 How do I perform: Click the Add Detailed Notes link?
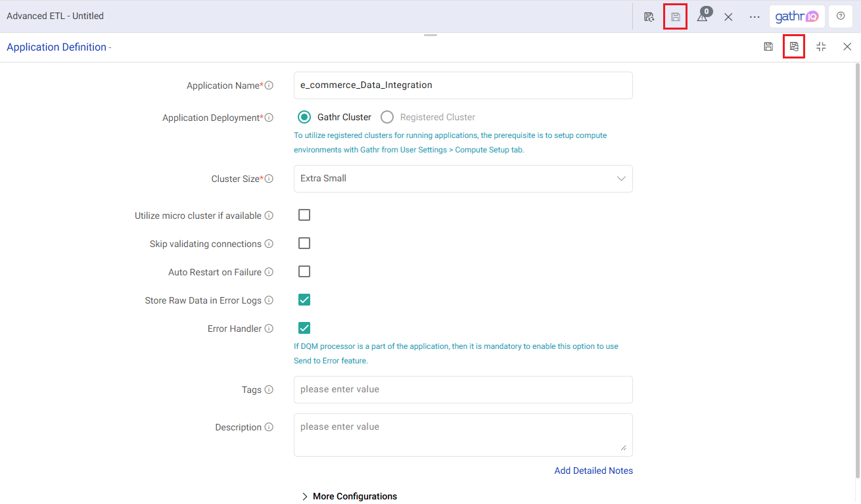pyautogui.click(x=593, y=470)
